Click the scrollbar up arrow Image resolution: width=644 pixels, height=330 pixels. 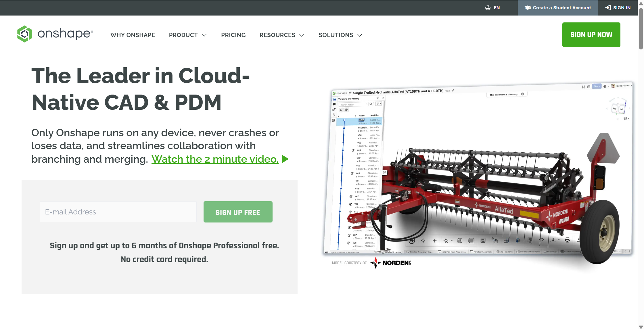click(641, 3)
